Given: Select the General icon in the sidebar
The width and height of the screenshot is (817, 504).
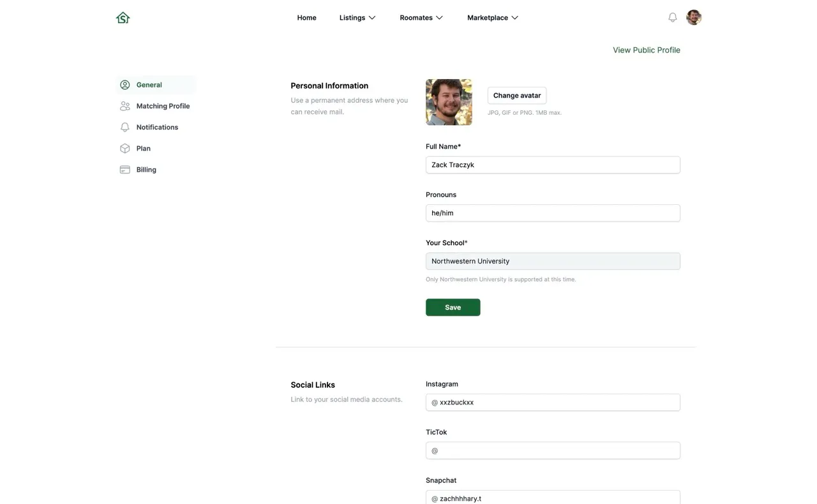Looking at the screenshot, I should [125, 85].
